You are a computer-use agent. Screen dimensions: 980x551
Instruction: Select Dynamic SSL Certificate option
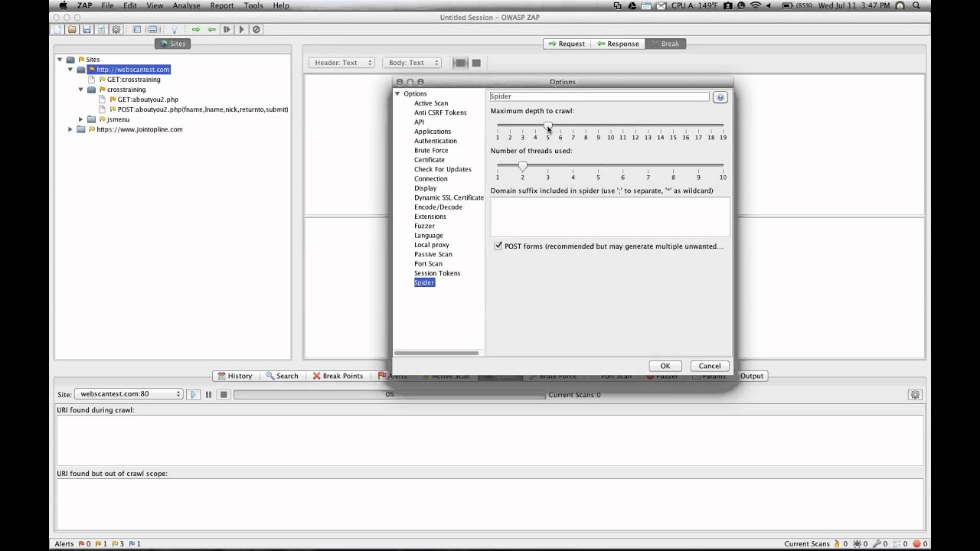pyautogui.click(x=449, y=197)
